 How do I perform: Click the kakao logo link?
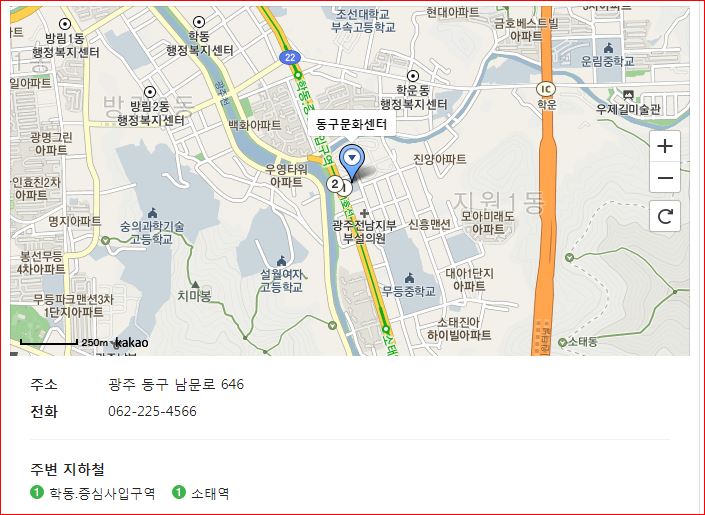(x=131, y=343)
